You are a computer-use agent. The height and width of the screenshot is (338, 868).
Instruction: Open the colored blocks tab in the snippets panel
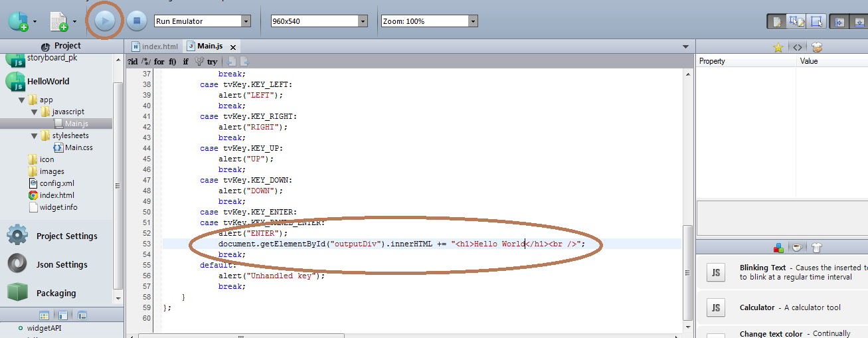tap(778, 248)
